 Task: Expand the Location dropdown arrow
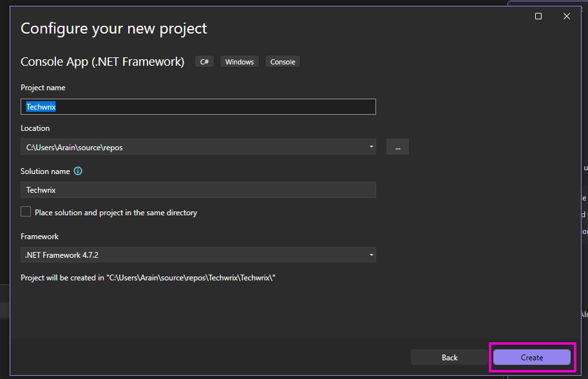[x=372, y=147]
